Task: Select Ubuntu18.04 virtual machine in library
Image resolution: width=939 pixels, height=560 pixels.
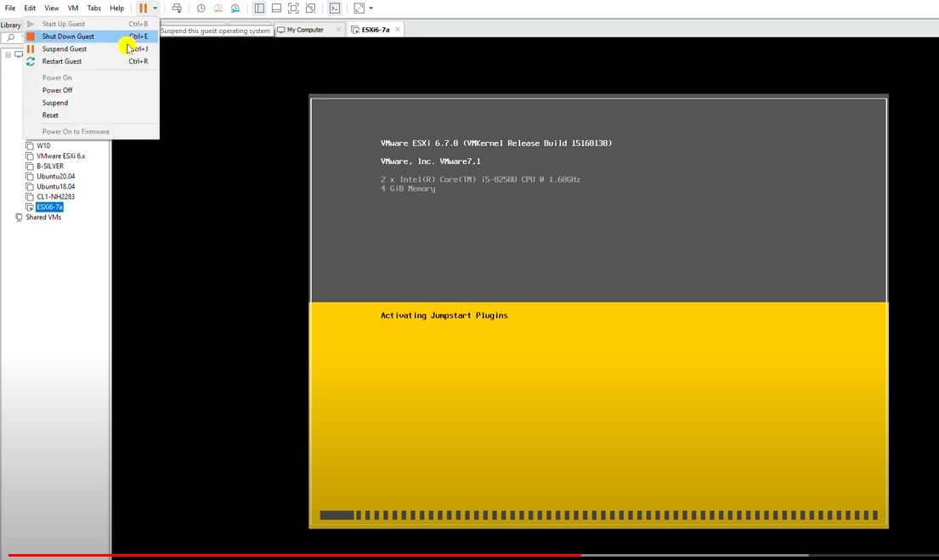Action: point(56,186)
